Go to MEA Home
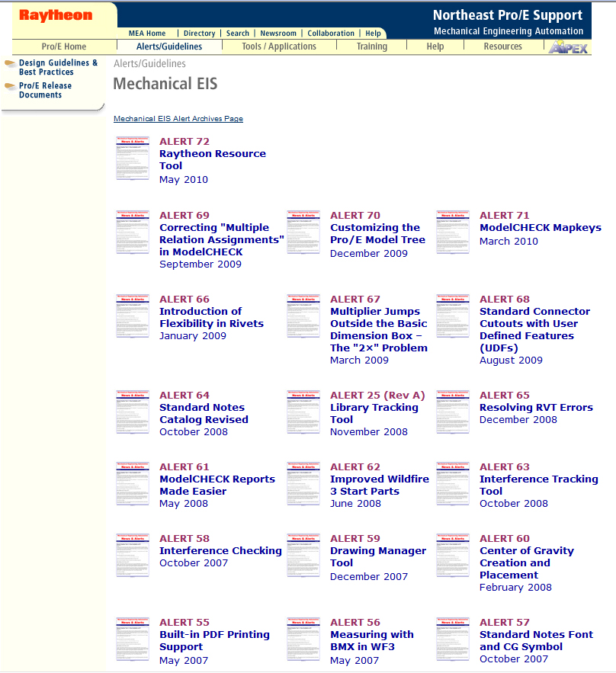Image resolution: width=616 pixels, height=673 pixels. pyautogui.click(x=147, y=34)
